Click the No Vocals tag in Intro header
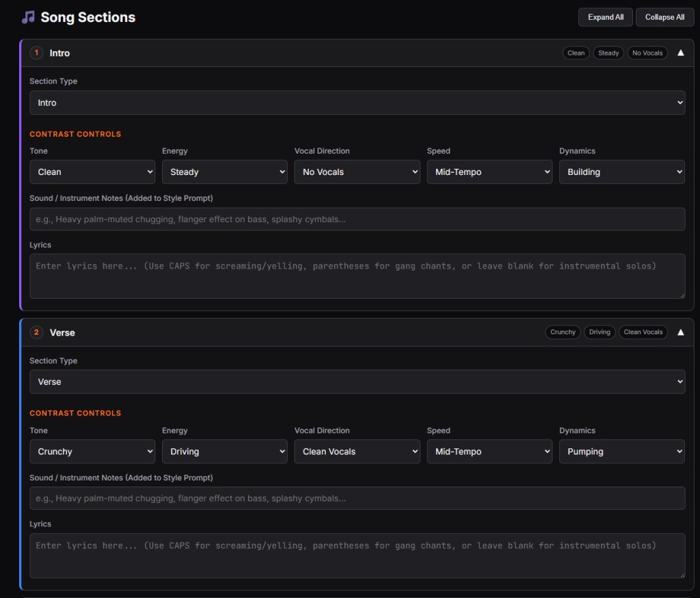The height and width of the screenshot is (598, 700). 647,53
